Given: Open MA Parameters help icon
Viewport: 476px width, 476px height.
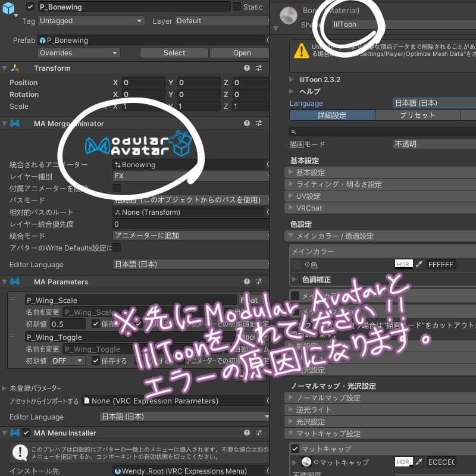Looking at the screenshot, I should pos(247,281).
